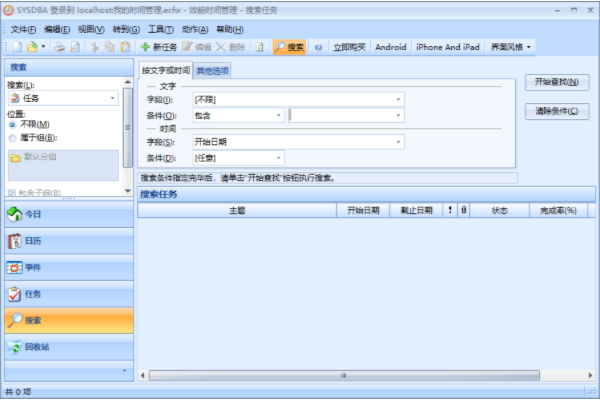Click the help question mark toolbar icon
600x400 pixels.
click(318, 47)
